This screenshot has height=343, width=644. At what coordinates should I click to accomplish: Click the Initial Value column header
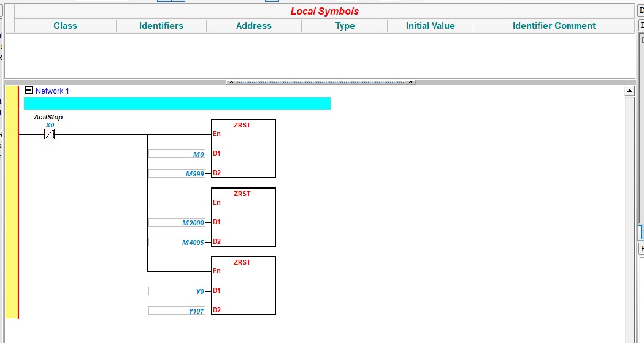(x=430, y=26)
